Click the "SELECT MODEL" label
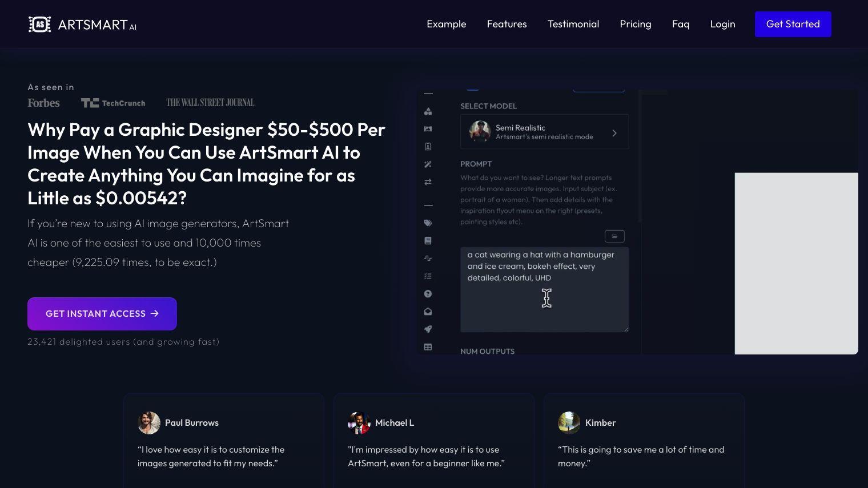This screenshot has height=488, width=868. [x=489, y=106]
